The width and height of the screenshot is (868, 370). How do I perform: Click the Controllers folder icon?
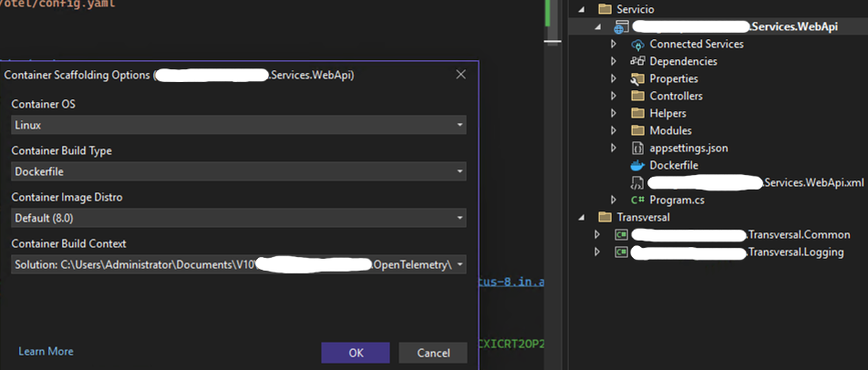(638, 96)
